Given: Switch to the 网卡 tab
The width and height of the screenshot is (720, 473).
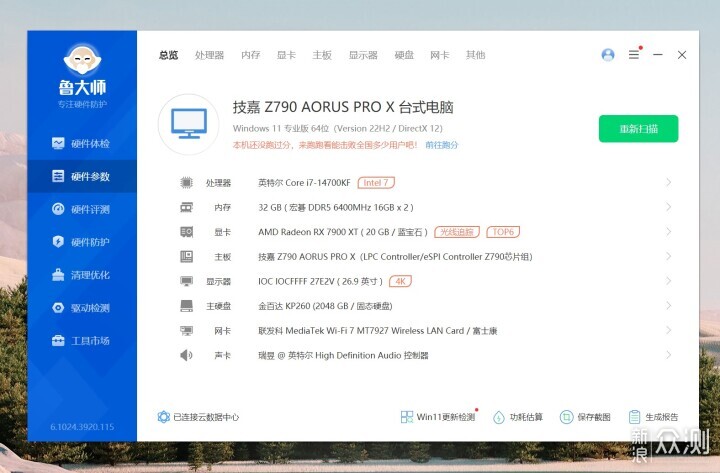Looking at the screenshot, I should (x=439, y=55).
